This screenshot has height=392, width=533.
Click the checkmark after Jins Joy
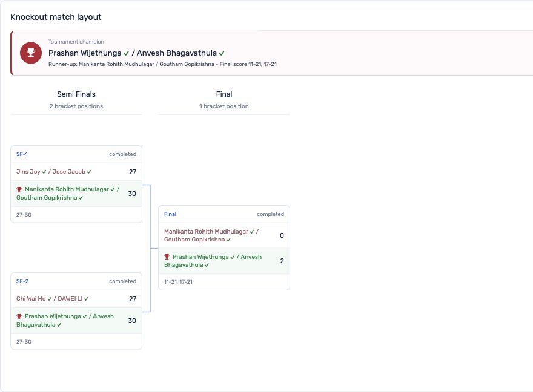click(x=44, y=172)
